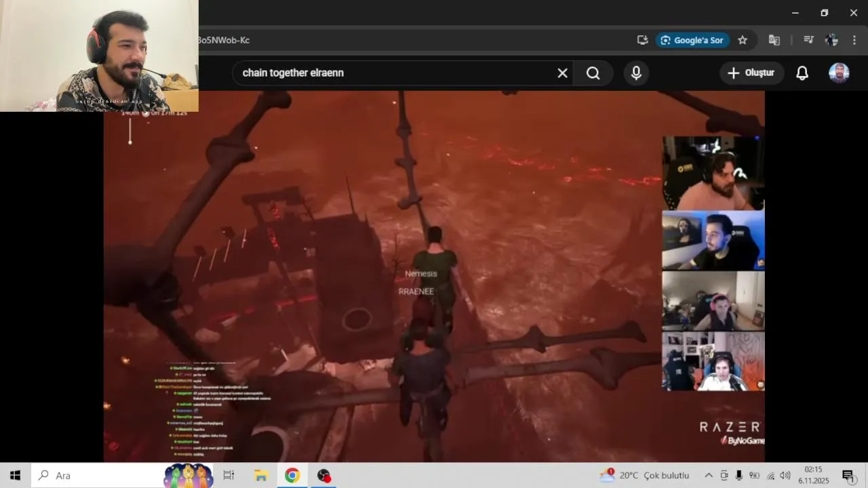Click the browser address bar URL text

tap(224, 40)
